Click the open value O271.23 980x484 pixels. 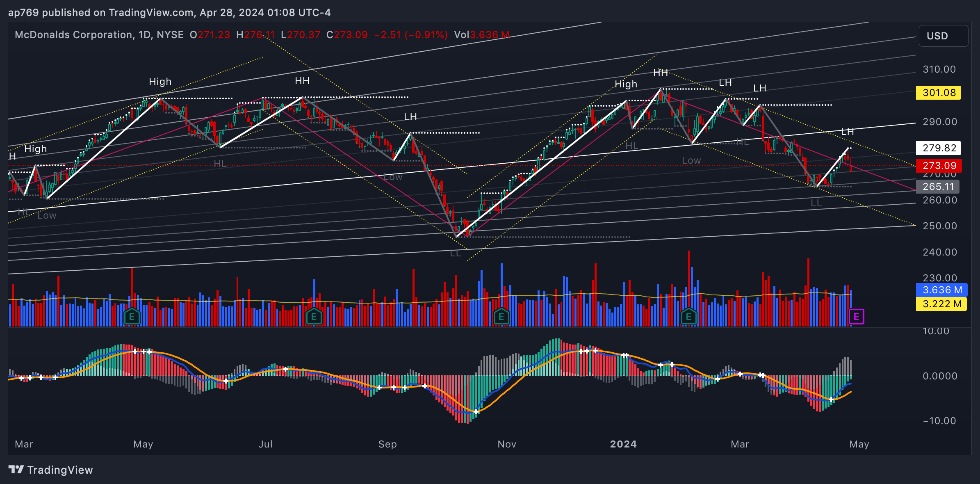point(210,35)
